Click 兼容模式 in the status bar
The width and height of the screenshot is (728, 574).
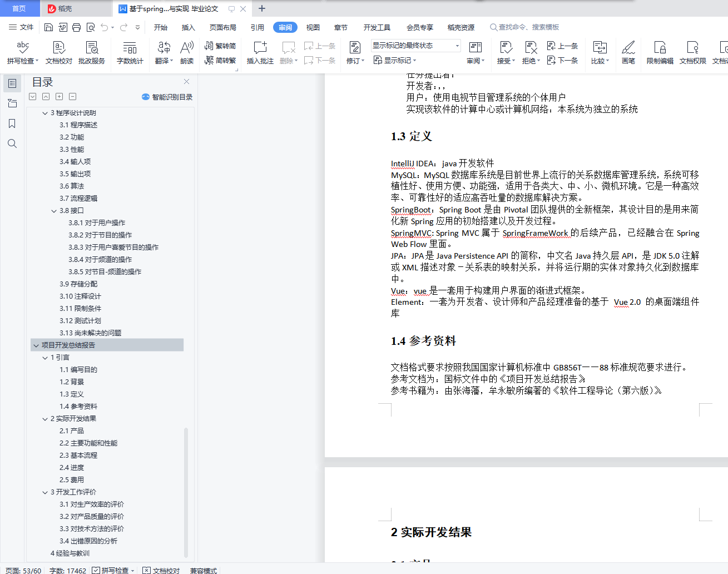click(203, 570)
